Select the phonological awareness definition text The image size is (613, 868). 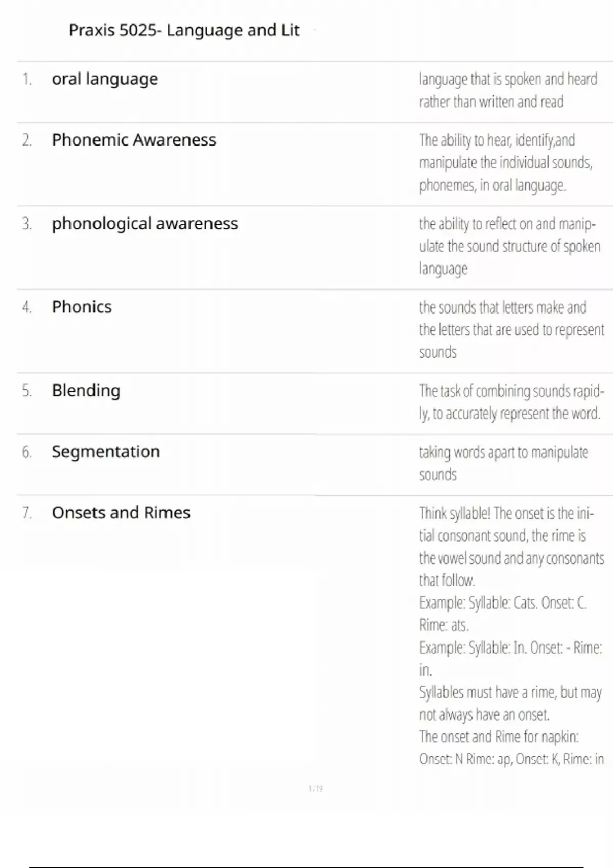coord(509,246)
